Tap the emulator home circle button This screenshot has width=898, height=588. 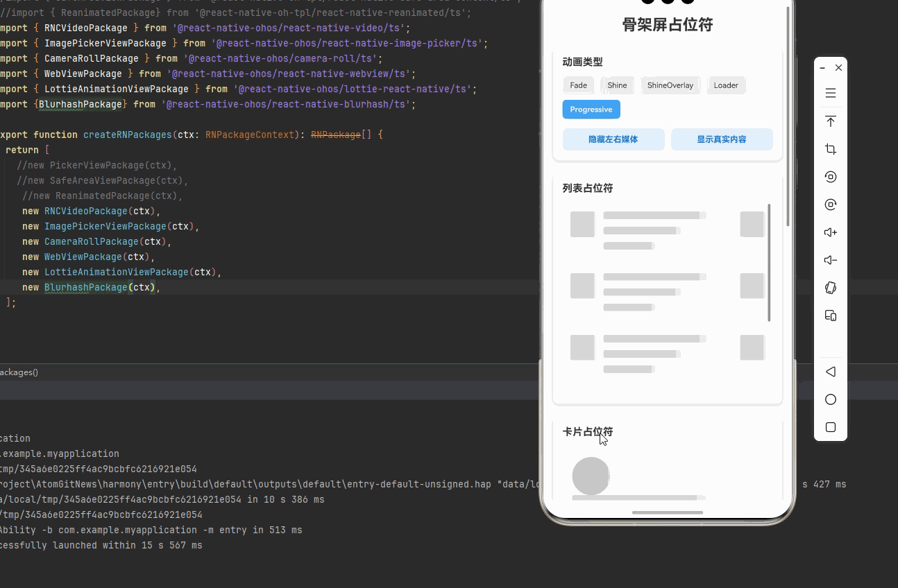[x=831, y=399]
